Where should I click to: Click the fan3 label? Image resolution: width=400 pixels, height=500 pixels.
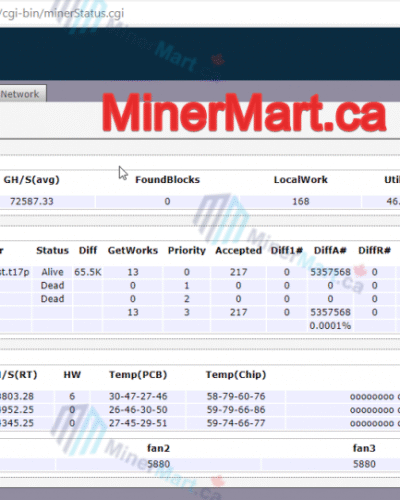click(364, 448)
